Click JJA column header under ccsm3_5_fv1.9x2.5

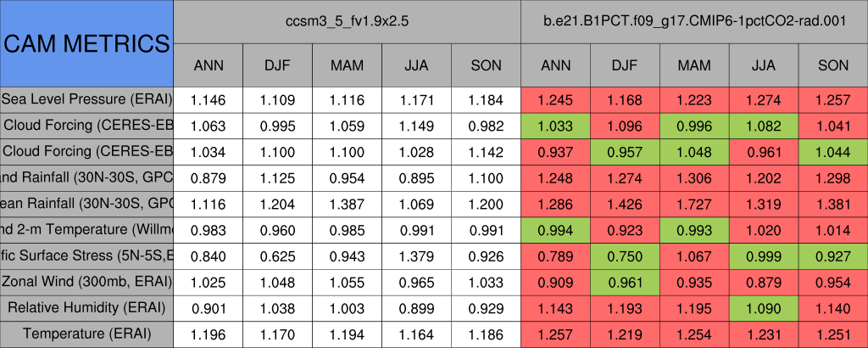click(x=416, y=65)
